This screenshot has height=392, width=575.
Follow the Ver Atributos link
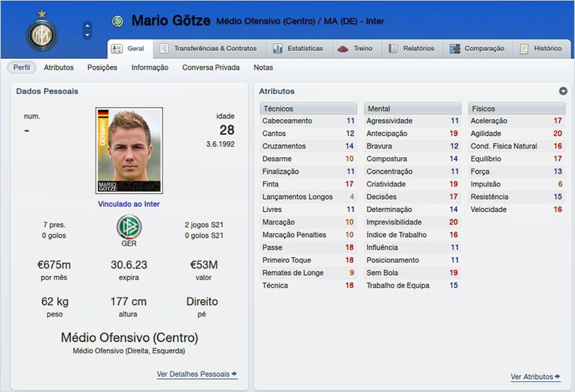(535, 377)
